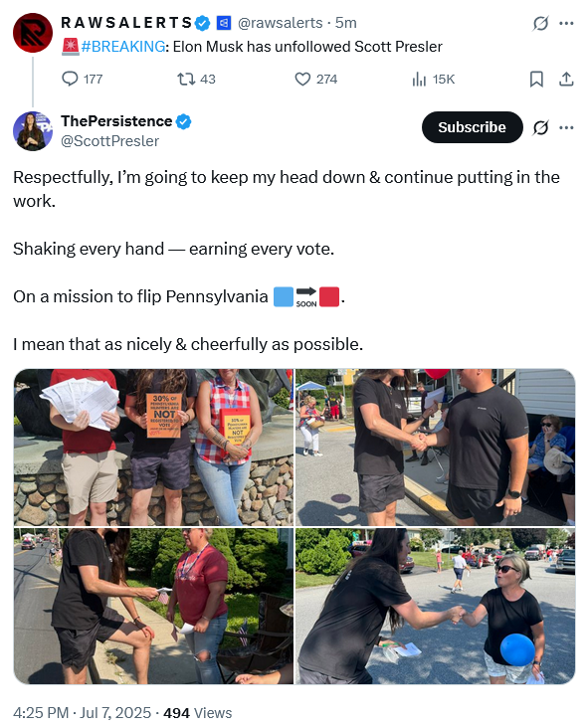
Task: Bookmark the RAWSALERTS tweet
Action: [x=536, y=80]
